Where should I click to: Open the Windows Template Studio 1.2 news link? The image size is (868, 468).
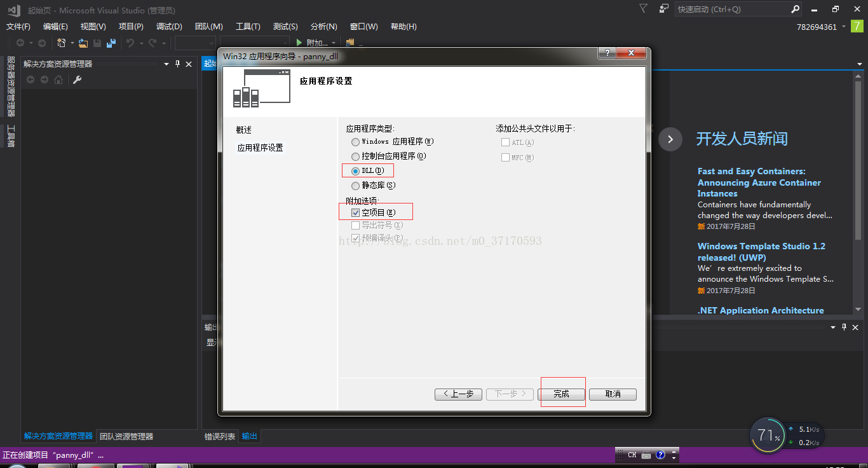pos(761,252)
